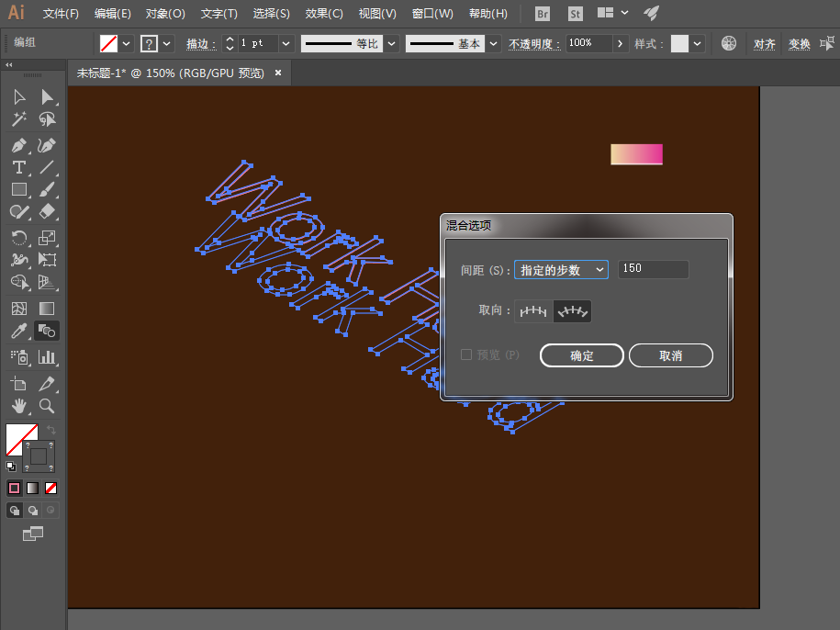Open the 变换 transform panel link
Screen dimensions: 840x630
pyautogui.click(x=800, y=44)
